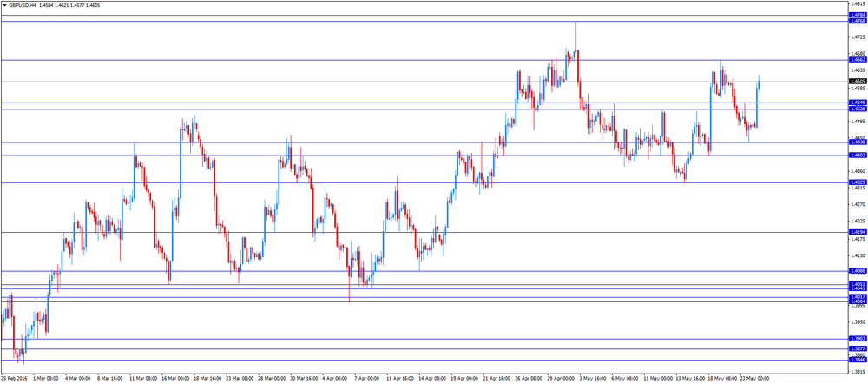
Task: Select the 1.4784 price level label
Action: 858,15
